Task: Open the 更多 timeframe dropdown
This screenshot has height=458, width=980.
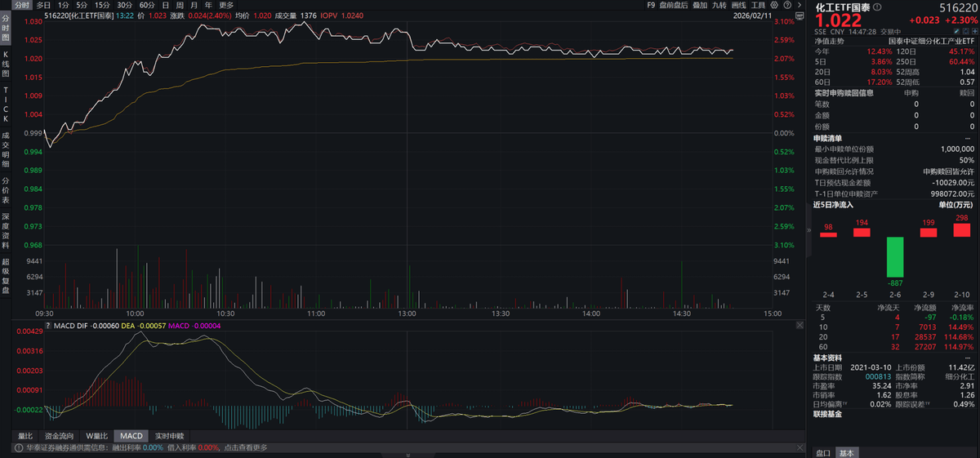Action: click(226, 5)
